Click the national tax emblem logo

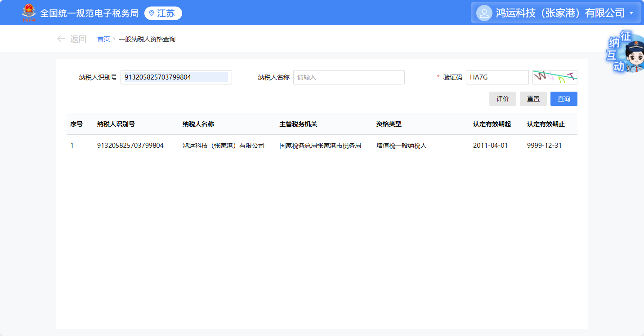coord(29,13)
